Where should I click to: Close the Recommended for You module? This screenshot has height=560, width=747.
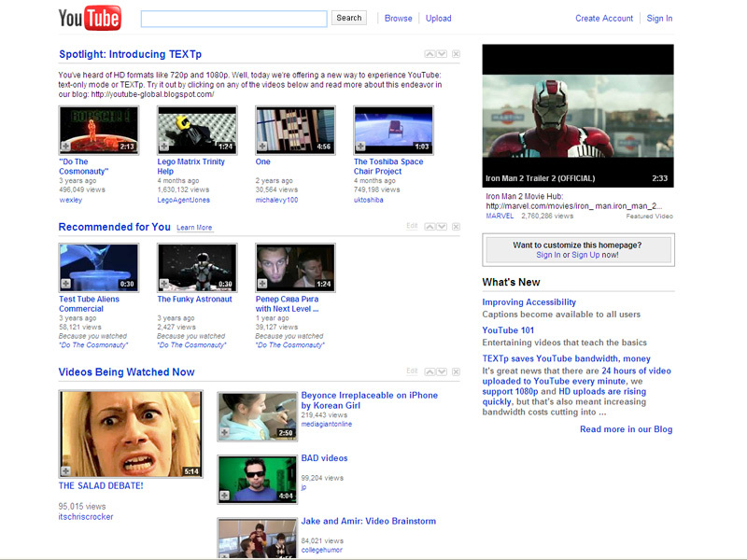pos(456,226)
